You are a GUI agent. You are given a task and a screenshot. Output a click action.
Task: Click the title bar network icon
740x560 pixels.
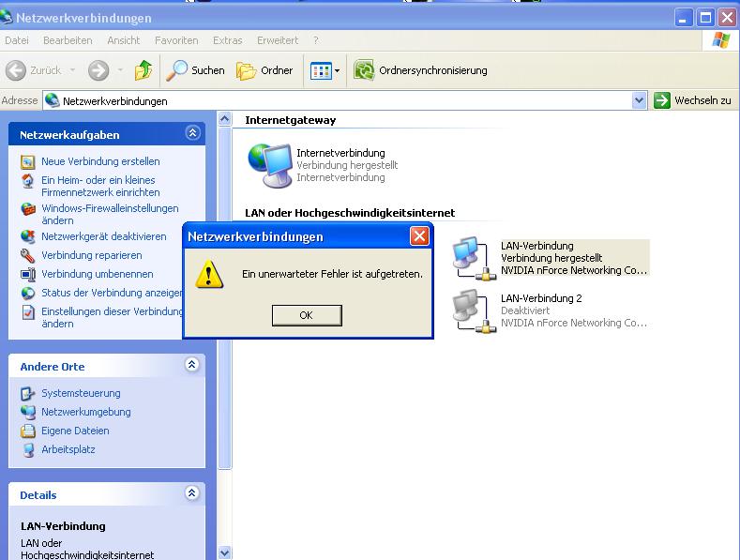click(x=7, y=17)
